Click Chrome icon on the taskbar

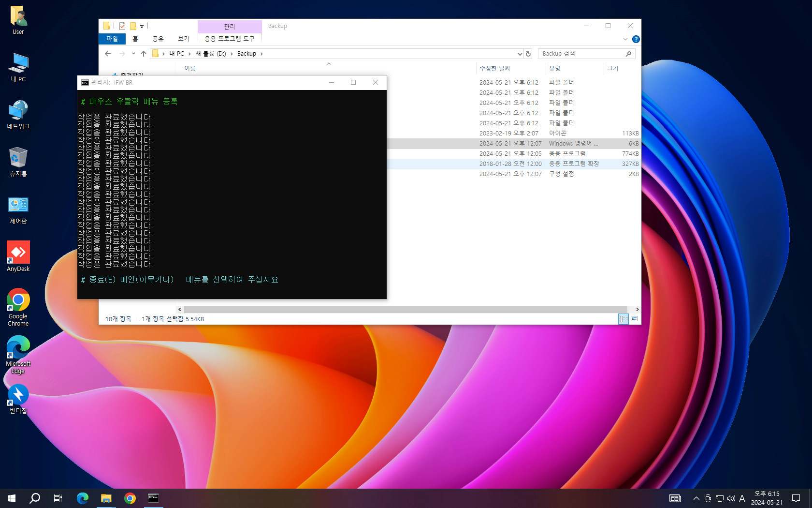point(130,498)
